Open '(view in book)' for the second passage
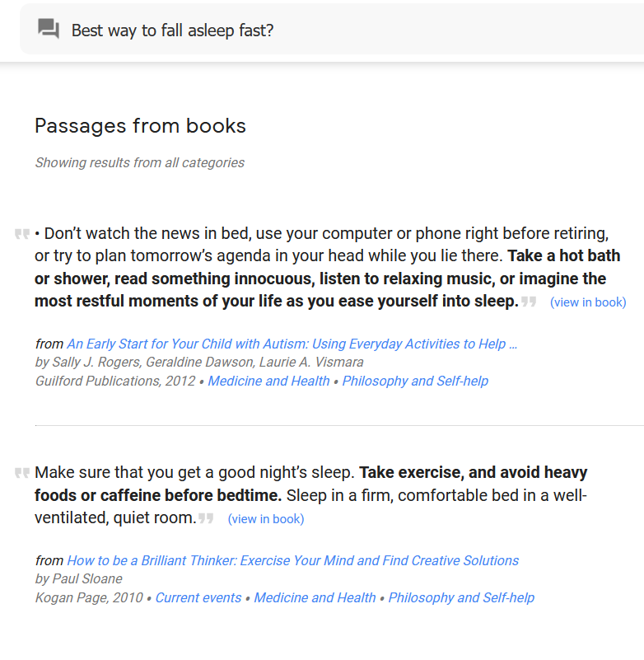644x660 pixels. [x=265, y=518]
